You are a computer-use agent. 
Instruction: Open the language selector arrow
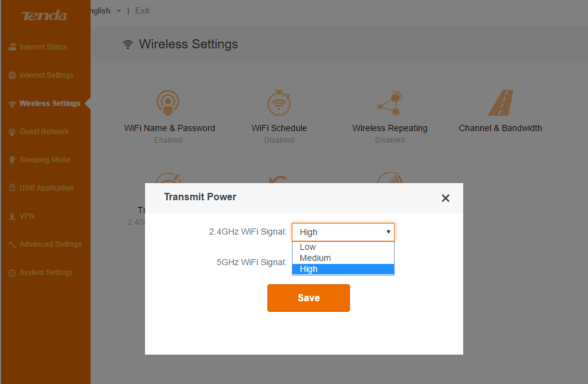(118, 11)
